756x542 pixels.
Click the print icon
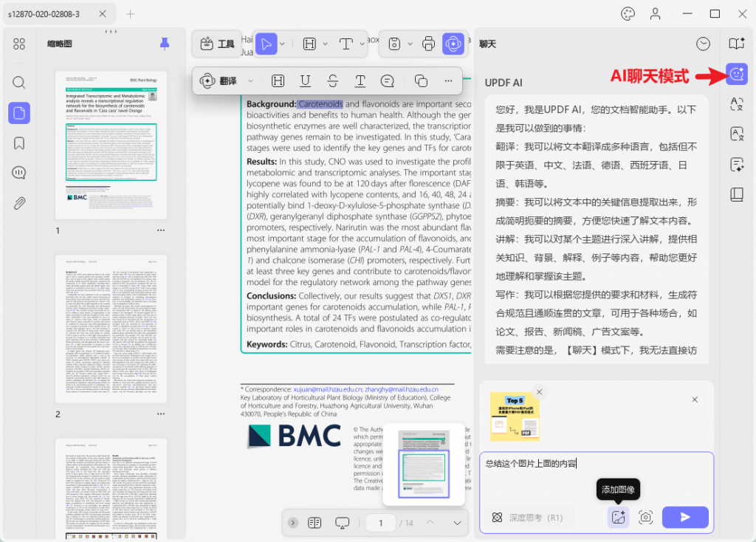tap(428, 44)
